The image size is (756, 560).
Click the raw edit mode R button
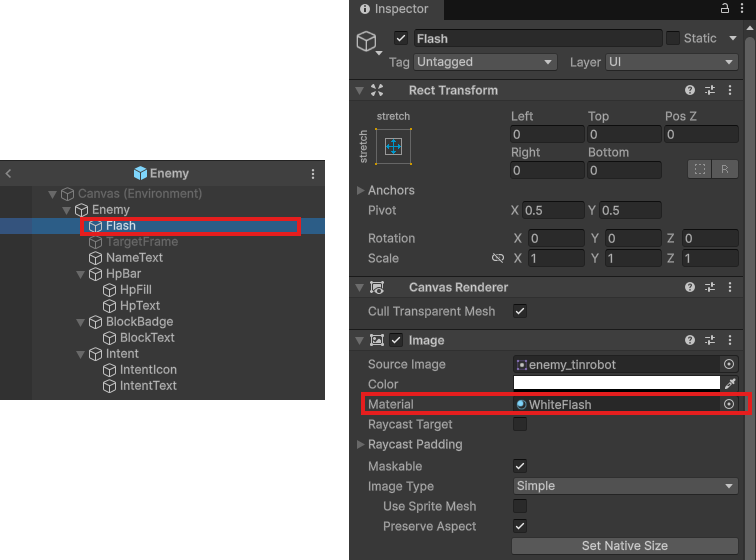coord(725,169)
